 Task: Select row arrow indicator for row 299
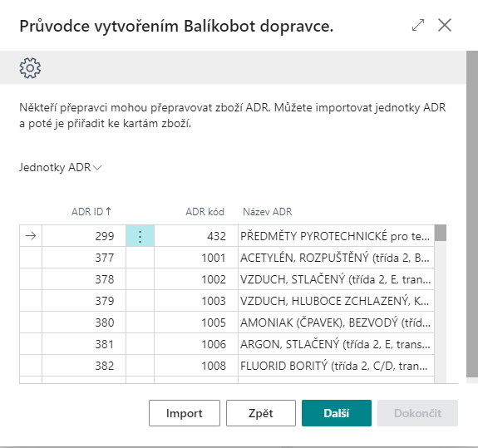[x=31, y=236]
